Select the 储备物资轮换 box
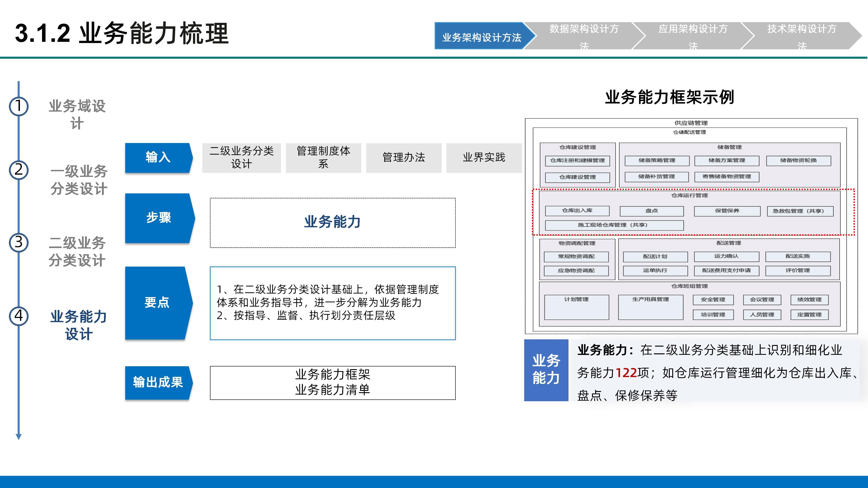Screen dimensions: 868x488 click(x=799, y=161)
